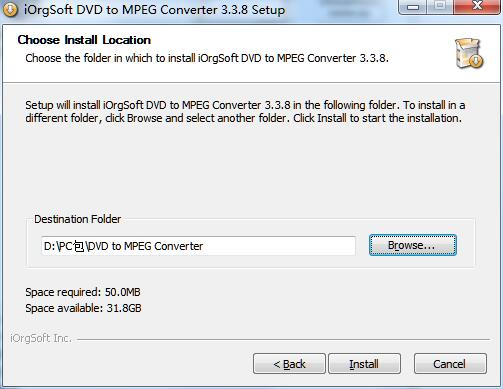503x389 pixels.
Task: Click the installer icon in the title bar
Action: pyautogui.click(x=10, y=9)
